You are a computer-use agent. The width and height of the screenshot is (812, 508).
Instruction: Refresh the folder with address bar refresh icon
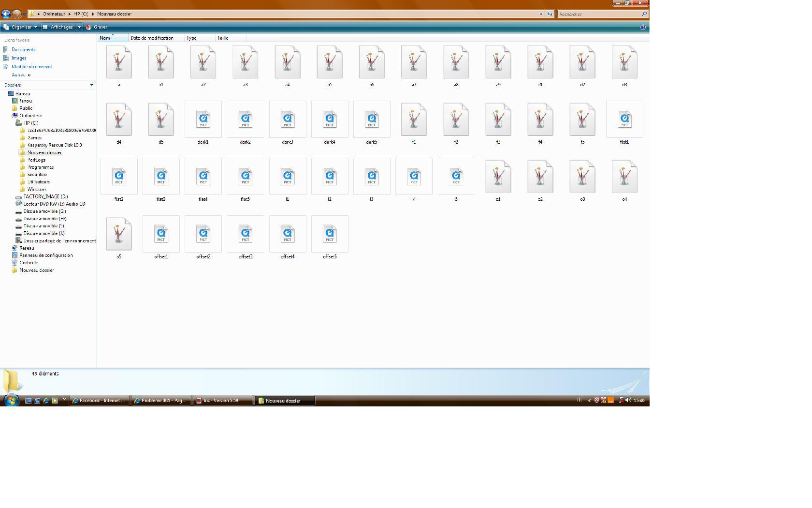550,14
